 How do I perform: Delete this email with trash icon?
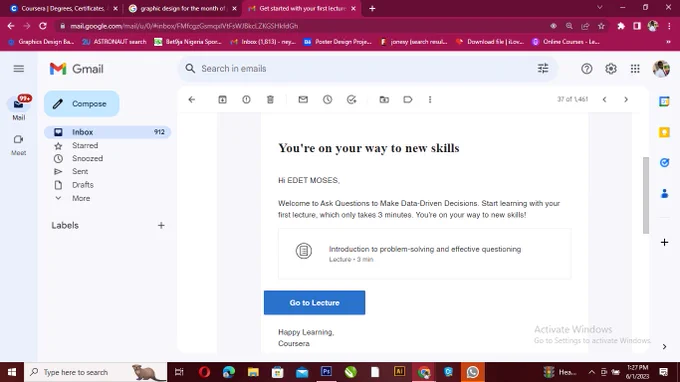point(270,99)
